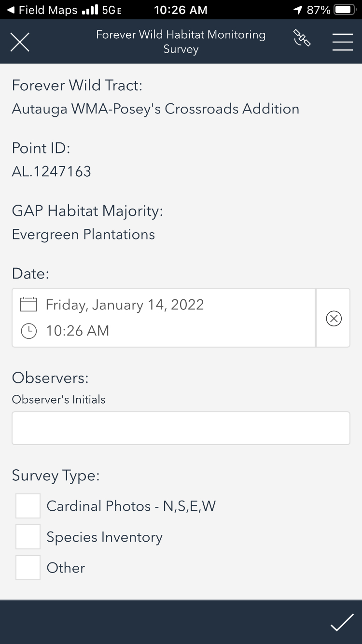Cancel the survey form with X icon
Screen dimensions: 362x644
click(20, 42)
